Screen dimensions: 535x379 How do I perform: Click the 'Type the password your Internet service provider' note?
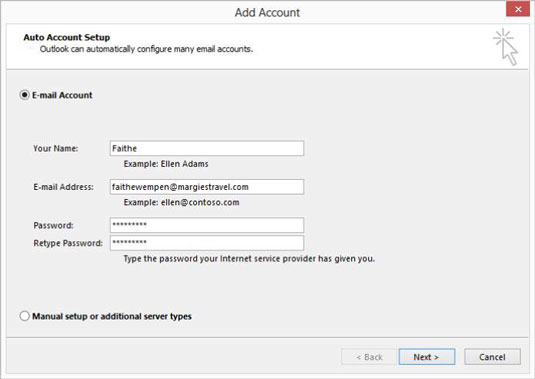tap(249, 259)
